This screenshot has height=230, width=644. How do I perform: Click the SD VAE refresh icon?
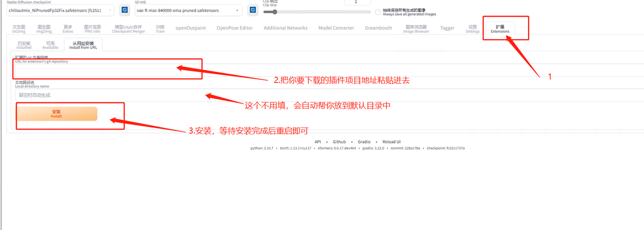pos(253,10)
